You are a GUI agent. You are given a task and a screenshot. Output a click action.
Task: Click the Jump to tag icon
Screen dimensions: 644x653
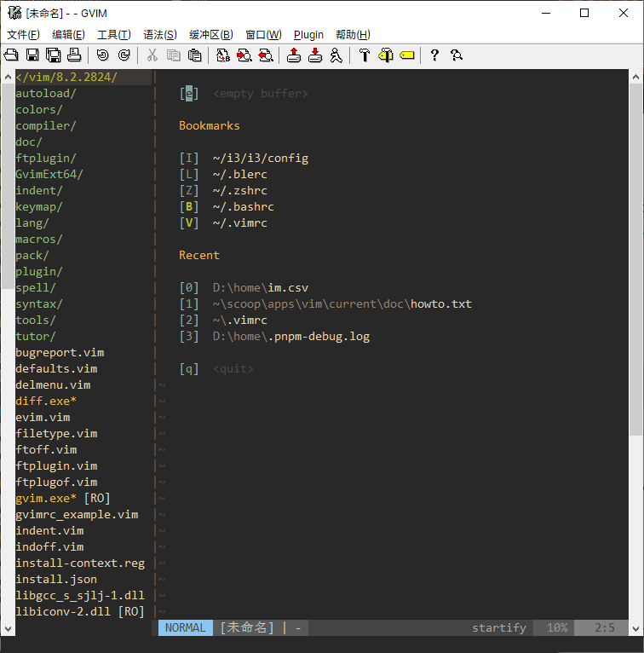407,55
